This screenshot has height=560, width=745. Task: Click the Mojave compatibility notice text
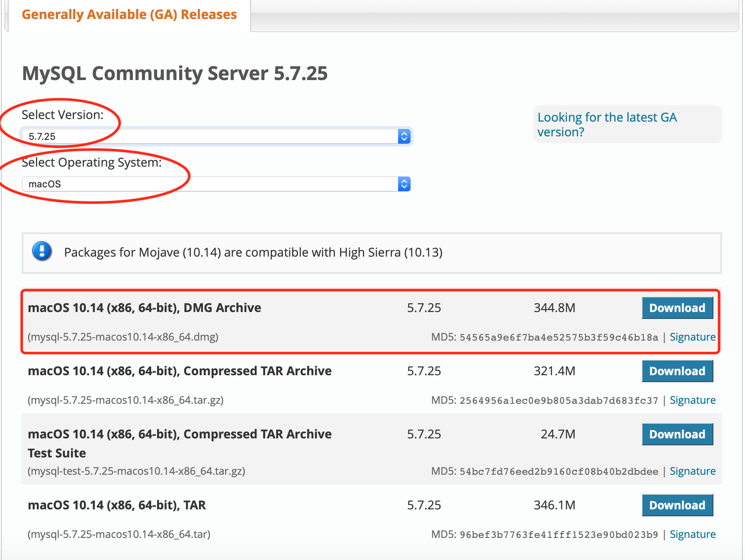[x=253, y=252]
